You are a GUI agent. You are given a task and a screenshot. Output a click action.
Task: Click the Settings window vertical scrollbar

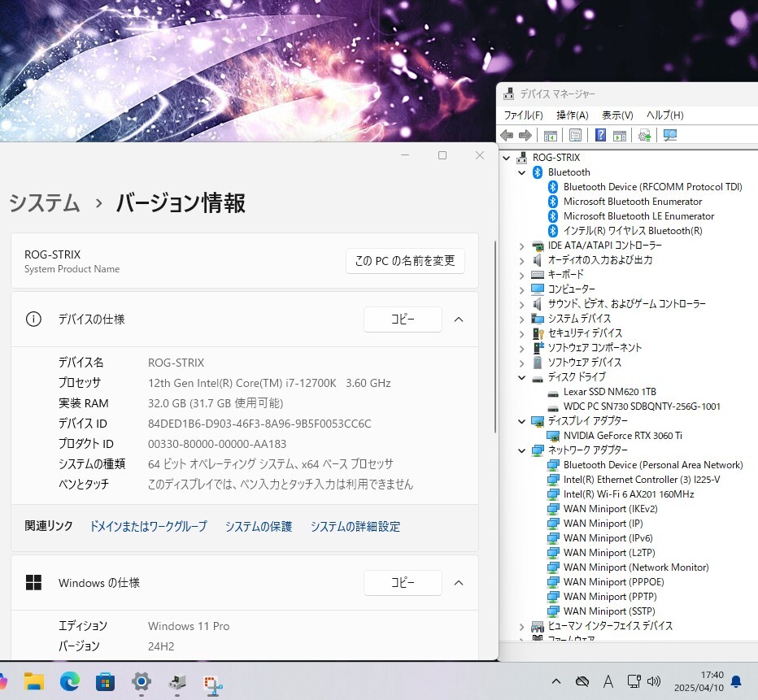point(495,337)
